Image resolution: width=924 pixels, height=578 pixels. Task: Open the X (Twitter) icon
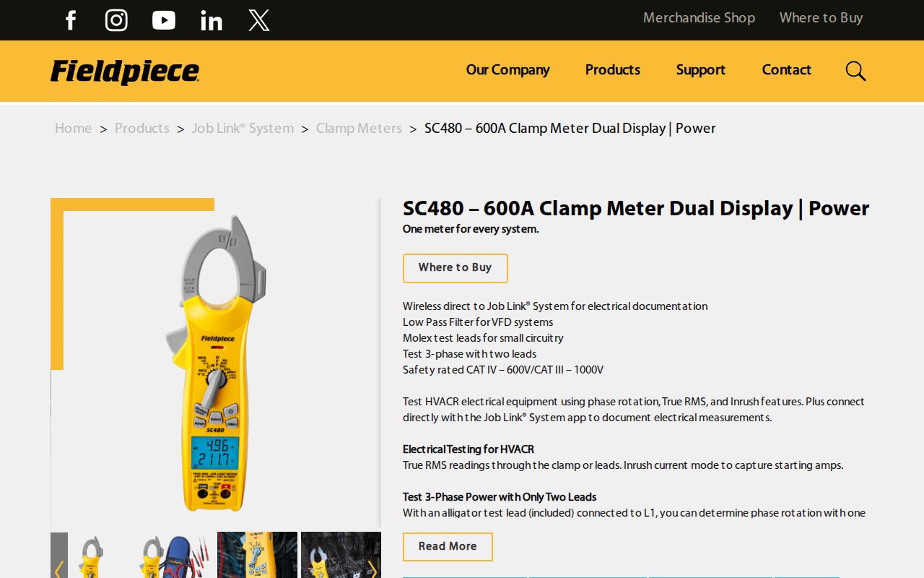(x=259, y=20)
